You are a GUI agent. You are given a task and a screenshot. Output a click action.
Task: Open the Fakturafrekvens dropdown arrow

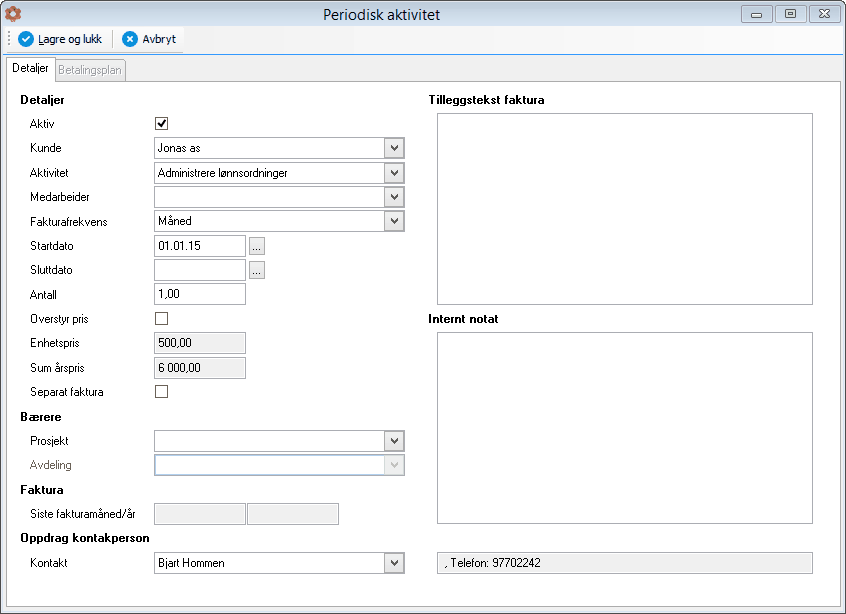point(394,221)
